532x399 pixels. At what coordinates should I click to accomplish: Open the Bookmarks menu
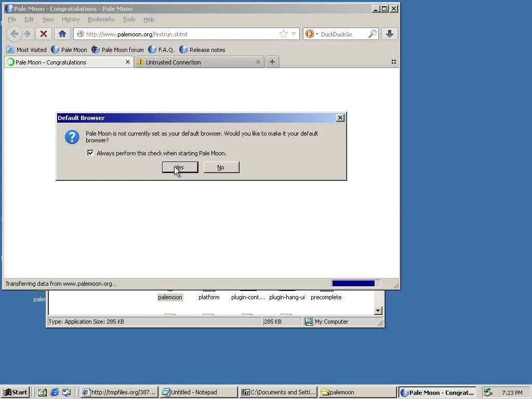pyautogui.click(x=101, y=19)
